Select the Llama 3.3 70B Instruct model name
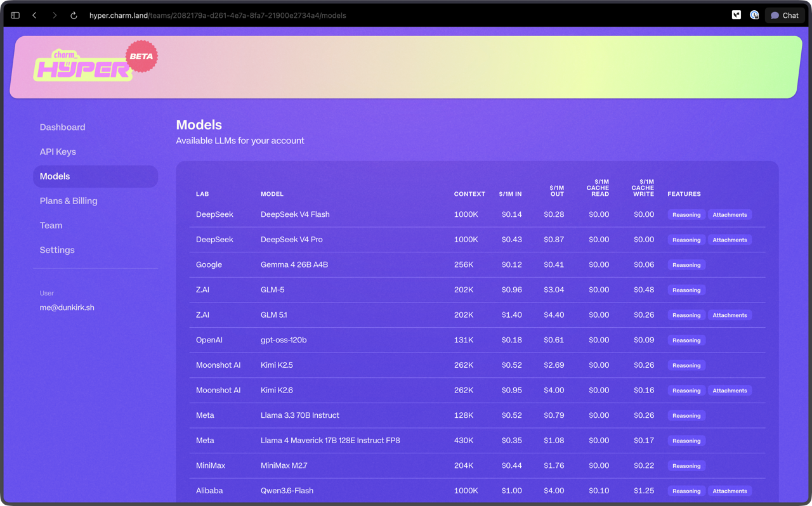This screenshot has height=506, width=812. (x=300, y=415)
